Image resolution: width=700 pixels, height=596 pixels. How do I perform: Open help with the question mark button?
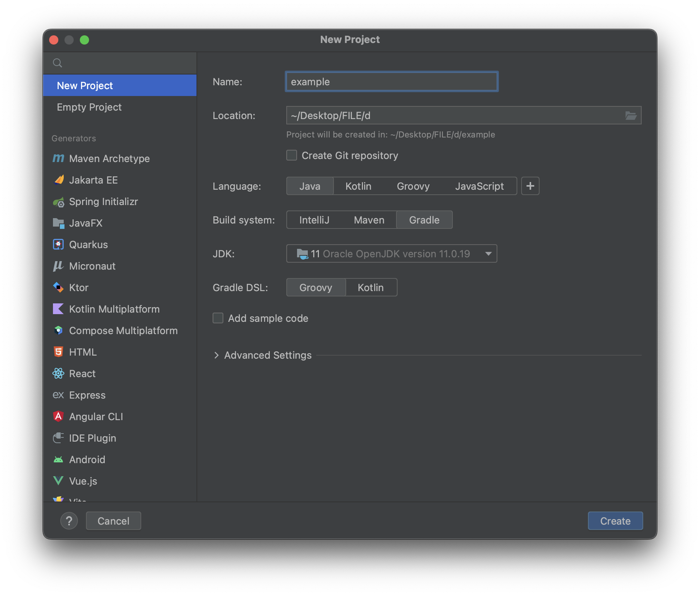coord(69,521)
